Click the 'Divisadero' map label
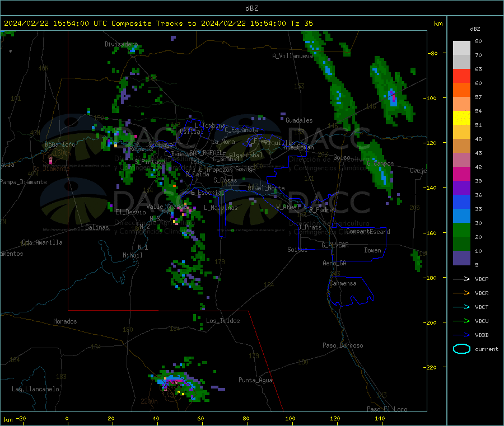 pos(121,44)
